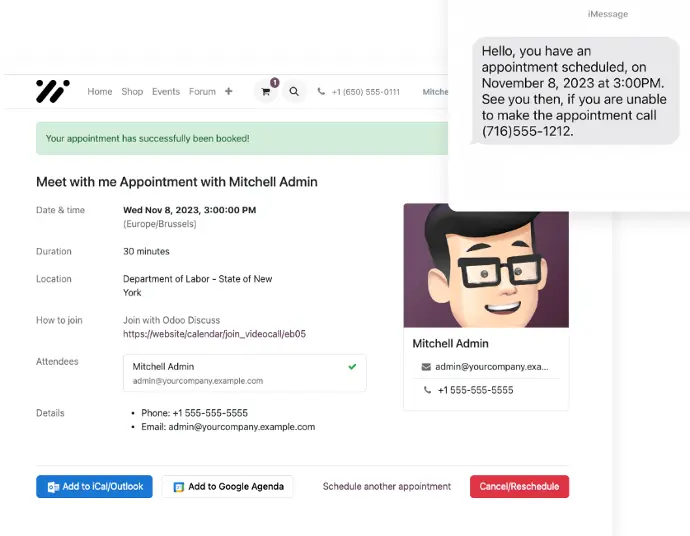Open the Mitchell user menu in navbar
This screenshot has height=536, width=690.
435,92
